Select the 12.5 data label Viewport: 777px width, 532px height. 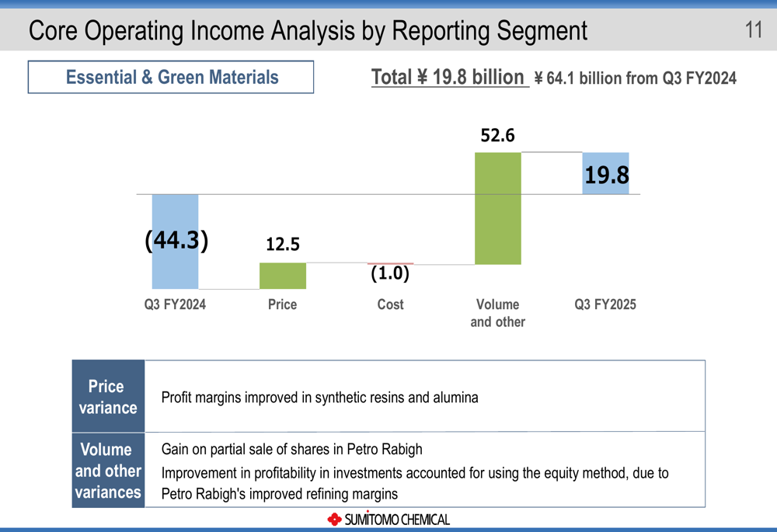(282, 245)
